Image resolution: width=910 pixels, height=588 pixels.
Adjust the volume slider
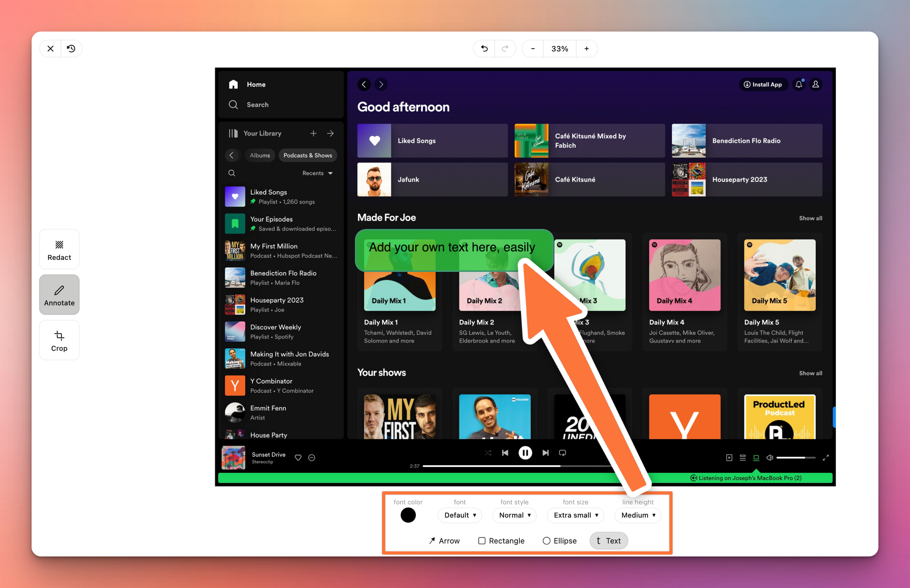(796, 457)
